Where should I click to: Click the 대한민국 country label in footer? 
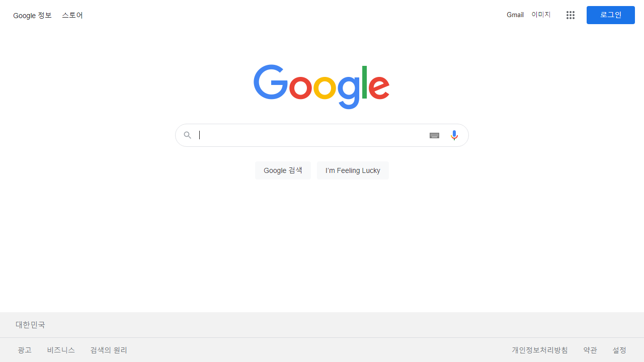pos(30,325)
